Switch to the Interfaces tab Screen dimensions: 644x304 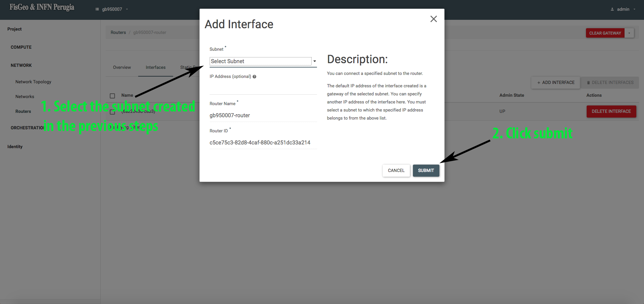pos(155,68)
